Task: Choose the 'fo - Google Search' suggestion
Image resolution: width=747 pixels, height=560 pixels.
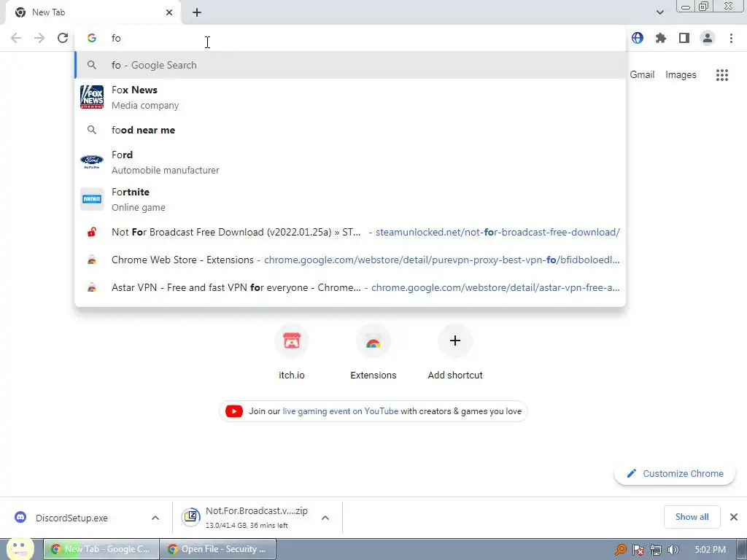Action: point(350,65)
